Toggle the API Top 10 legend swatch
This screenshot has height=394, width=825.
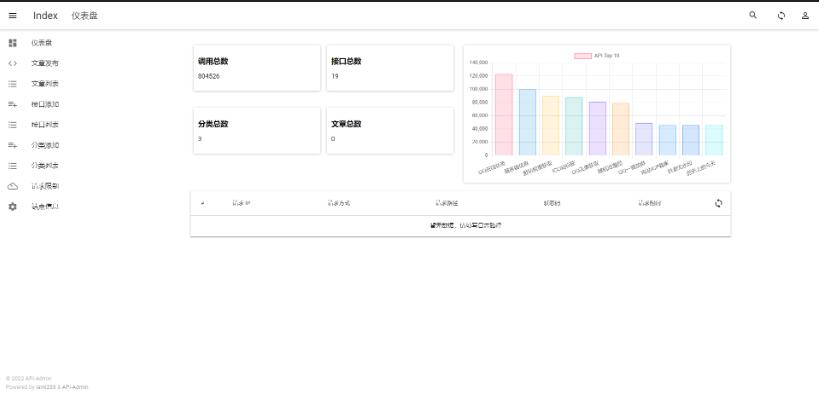(x=582, y=55)
